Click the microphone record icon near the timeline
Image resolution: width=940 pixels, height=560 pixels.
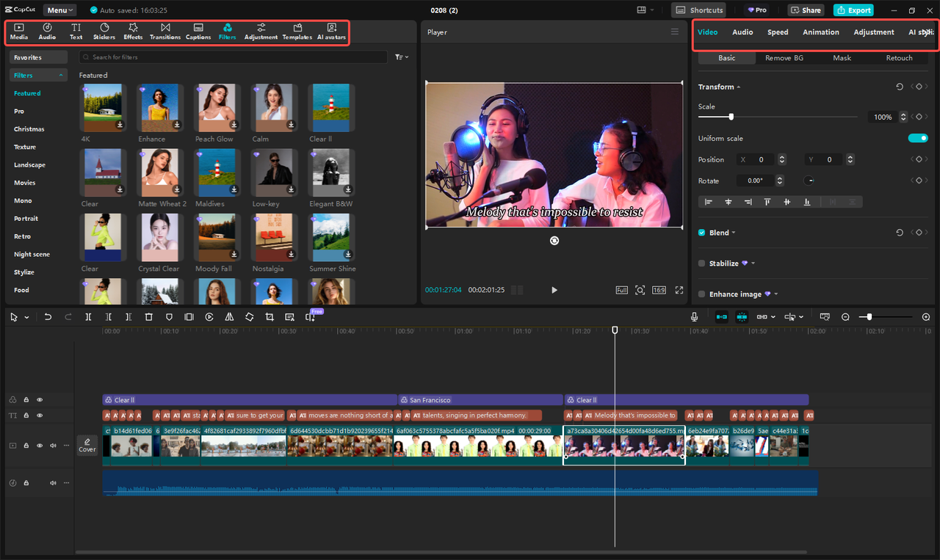pos(694,316)
